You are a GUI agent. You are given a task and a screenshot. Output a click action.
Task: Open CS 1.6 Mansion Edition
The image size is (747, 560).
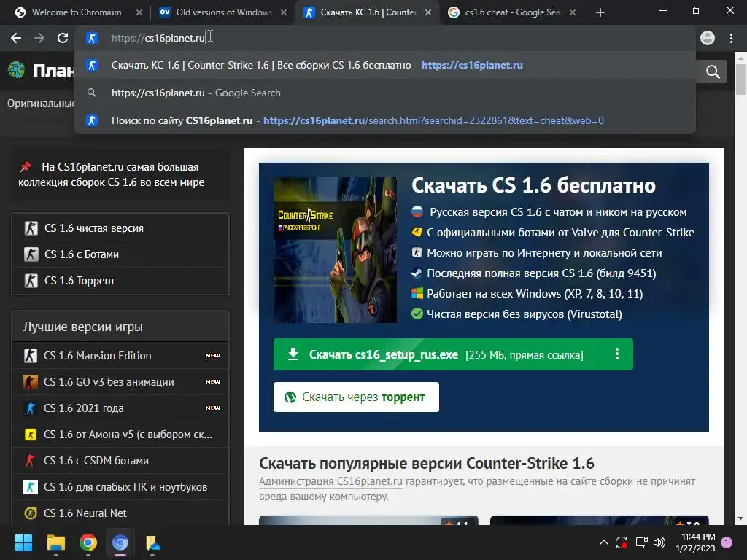coord(120,356)
